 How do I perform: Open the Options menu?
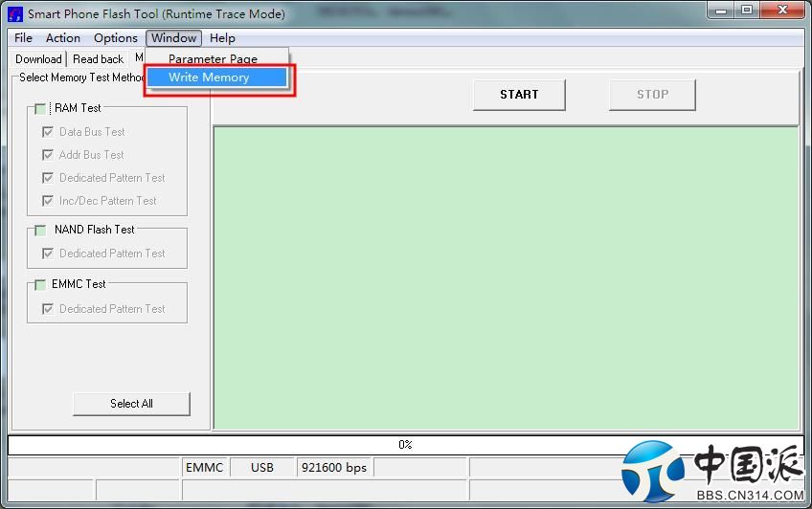[x=116, y=38]
